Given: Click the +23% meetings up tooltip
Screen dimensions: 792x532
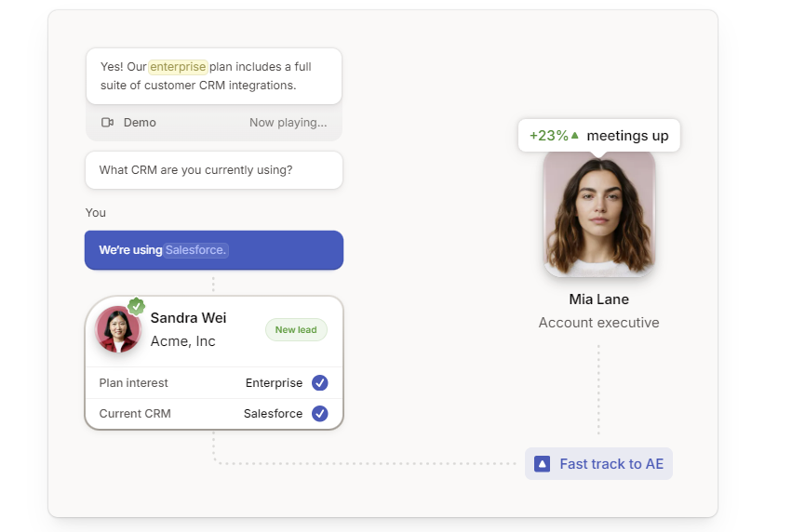Looking at the screenshot, I should pos(599,136).
